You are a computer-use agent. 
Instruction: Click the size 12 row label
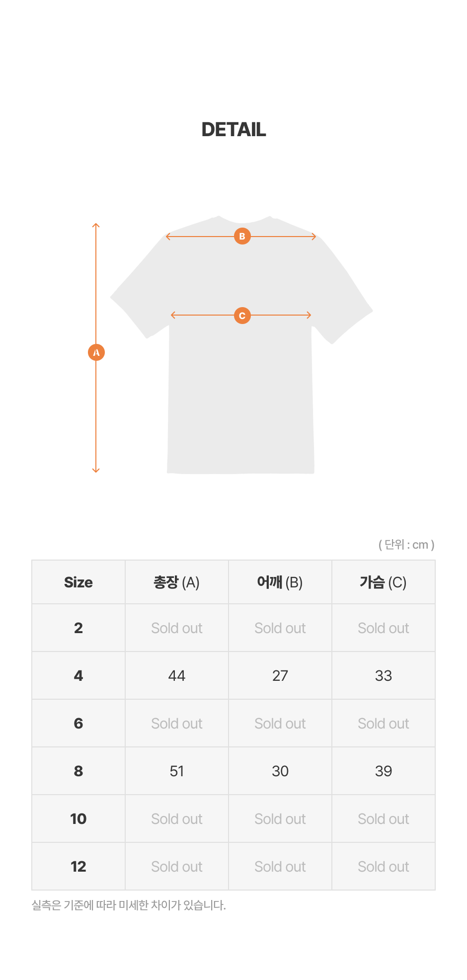78,867
